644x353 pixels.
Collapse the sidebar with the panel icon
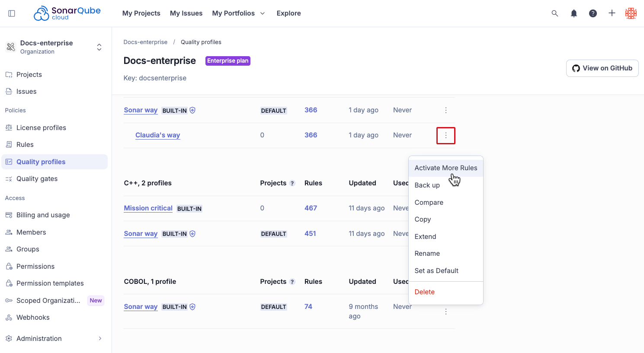coord(12,13)
